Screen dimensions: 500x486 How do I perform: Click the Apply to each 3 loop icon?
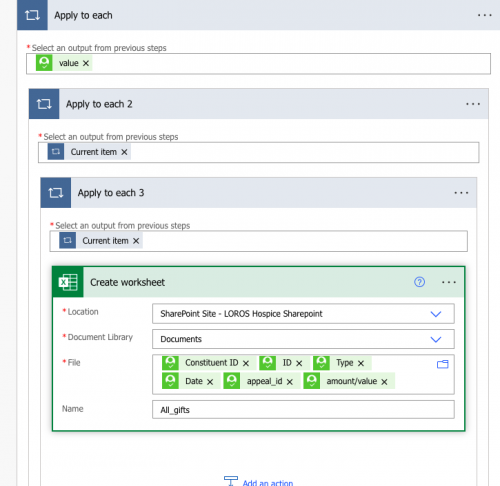56,193
